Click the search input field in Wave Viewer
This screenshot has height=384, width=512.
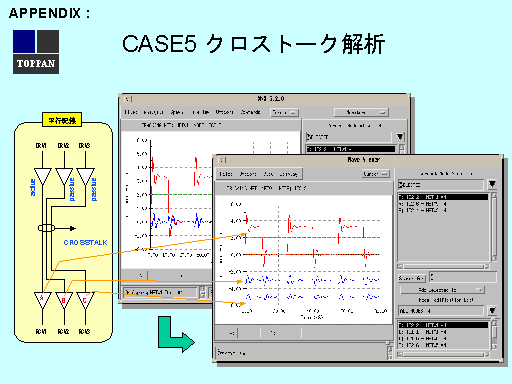click(463, 277)
